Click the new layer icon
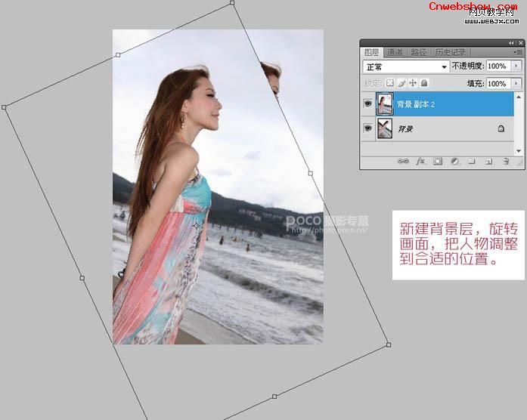 488,161
